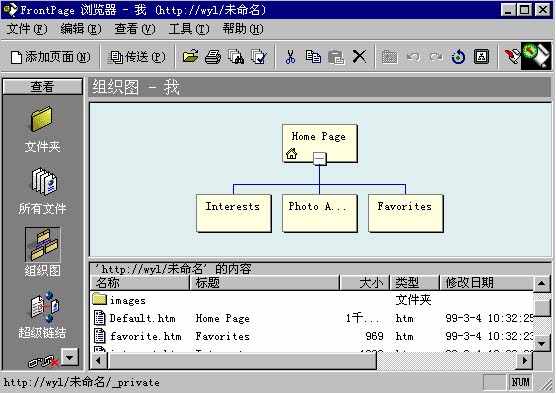Click the rotate organization chart icon
Image resolution: width=556 pixels, height=394 pixels.
click(x=458, y=57)
